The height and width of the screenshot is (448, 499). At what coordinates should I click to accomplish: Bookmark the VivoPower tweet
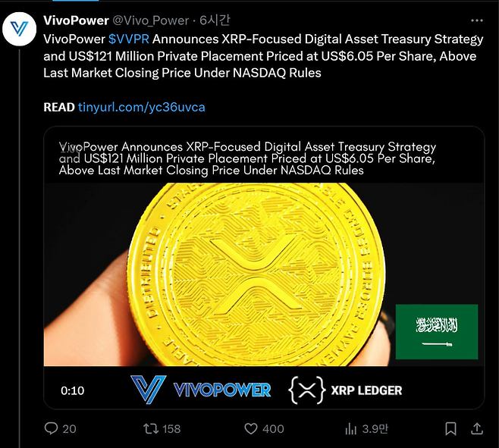[x=450, y=428]
